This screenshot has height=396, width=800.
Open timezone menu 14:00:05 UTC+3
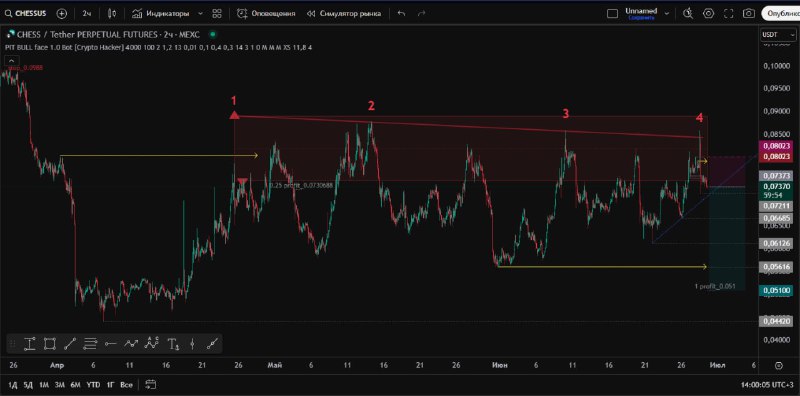point(767,384)
